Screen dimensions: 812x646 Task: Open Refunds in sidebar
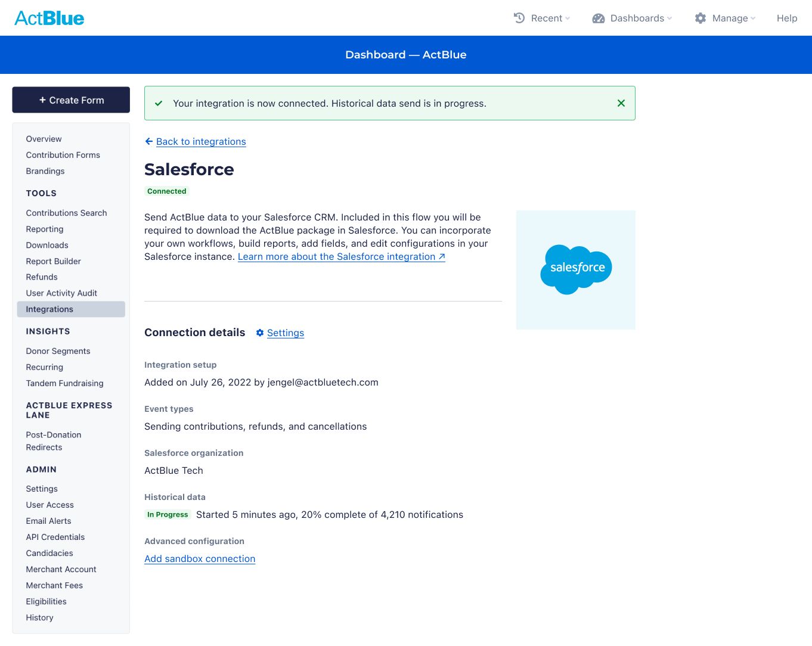tap(42, 277)
